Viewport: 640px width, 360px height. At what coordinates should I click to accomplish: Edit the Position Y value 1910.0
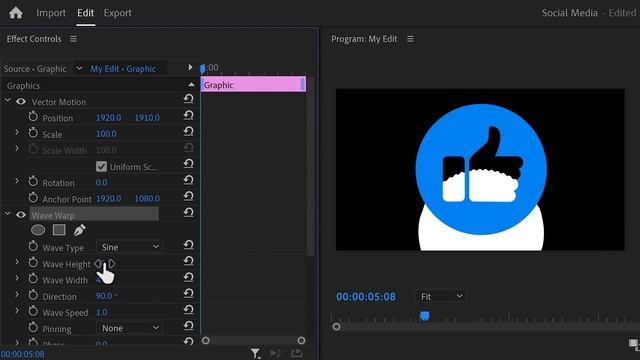point(147,118)
